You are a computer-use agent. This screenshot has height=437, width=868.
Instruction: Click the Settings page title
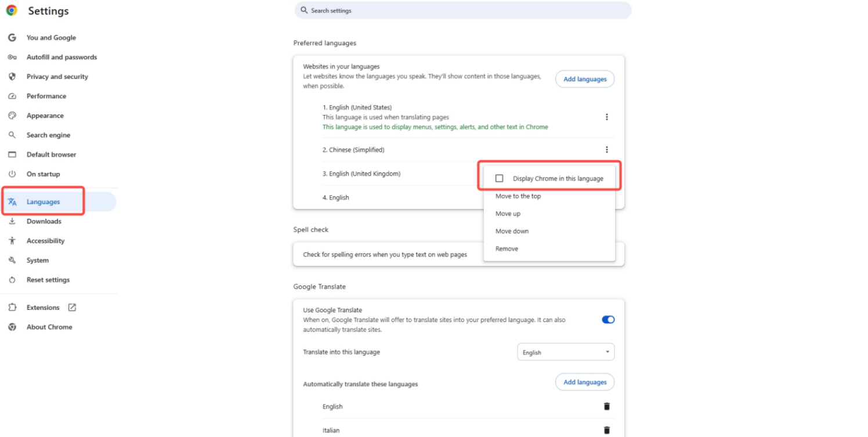(x=48, y=11)
